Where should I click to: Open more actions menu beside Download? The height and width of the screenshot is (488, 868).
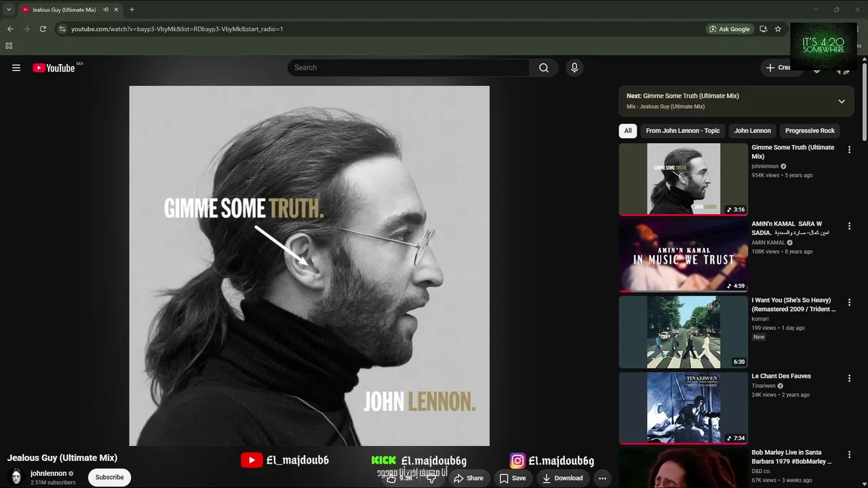pyautogui.click(x=602, y=478)
